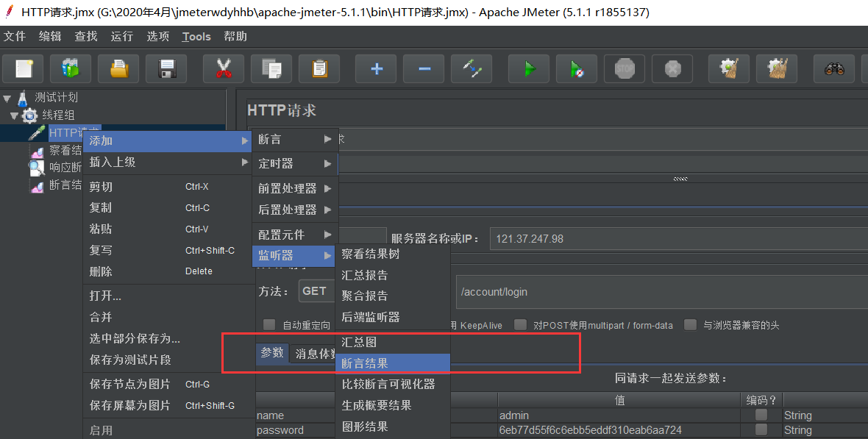Click the path field /account/login
The height and width of the screenshot is (439, 868).
662,292
